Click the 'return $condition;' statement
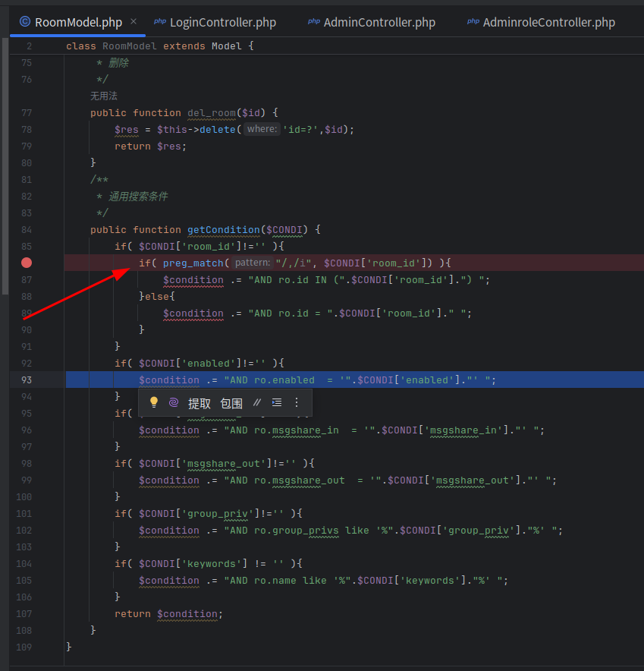 click(168, 613)
